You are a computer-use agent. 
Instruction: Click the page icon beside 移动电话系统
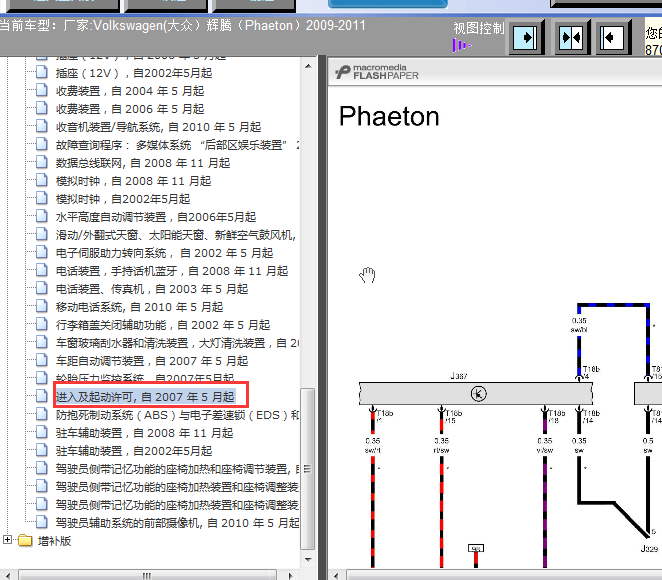coord(42,307)
